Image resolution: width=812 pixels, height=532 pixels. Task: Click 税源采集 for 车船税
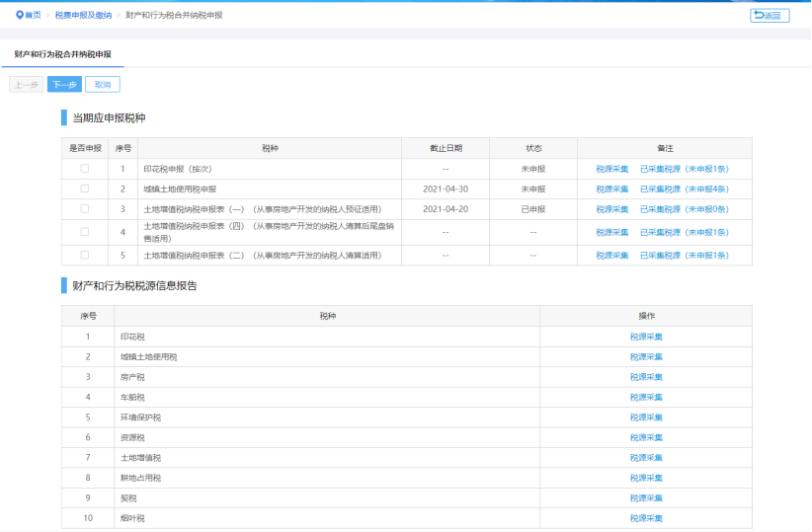coord(646,398)
